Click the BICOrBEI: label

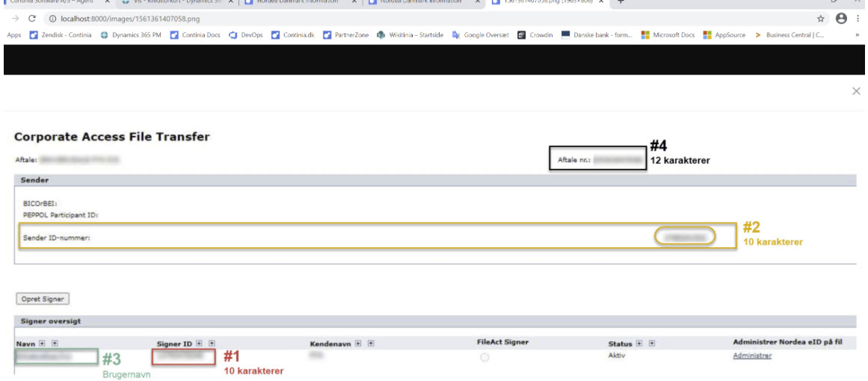[x=40, y=203]
